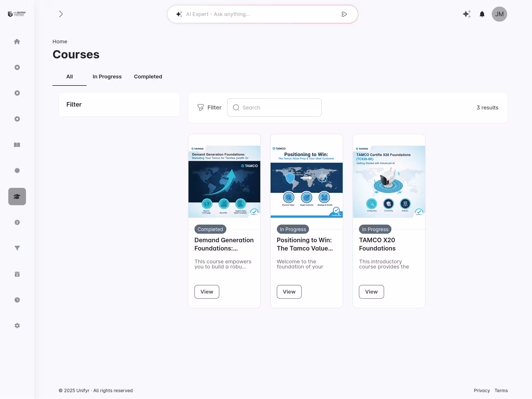532x399 pixels.
Task: Open the JM profile avatar
Action: [x=499, y=14]
